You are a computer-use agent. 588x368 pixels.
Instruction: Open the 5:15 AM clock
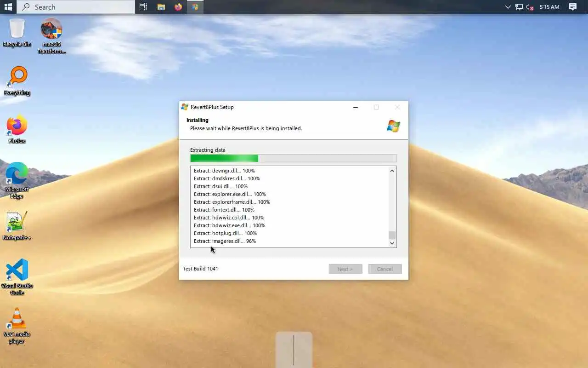coord(549,7)
